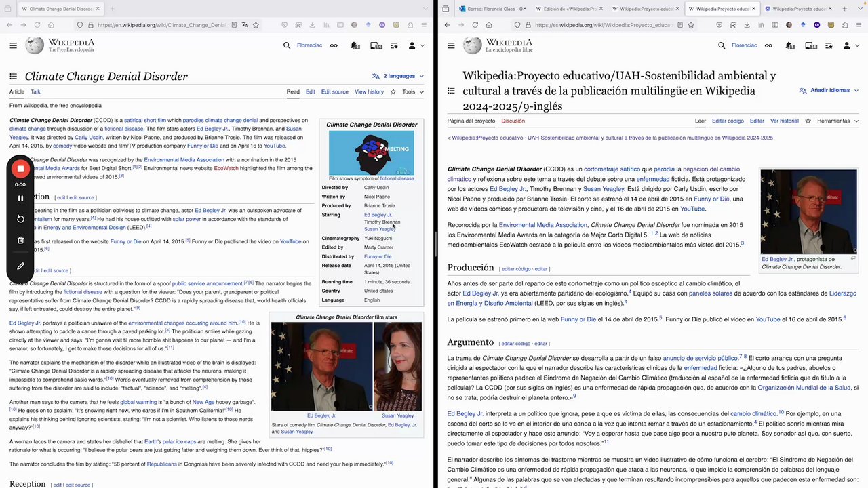Open the 'Ver historial' tab
The image size is (868, 488).
pos(785,121)
